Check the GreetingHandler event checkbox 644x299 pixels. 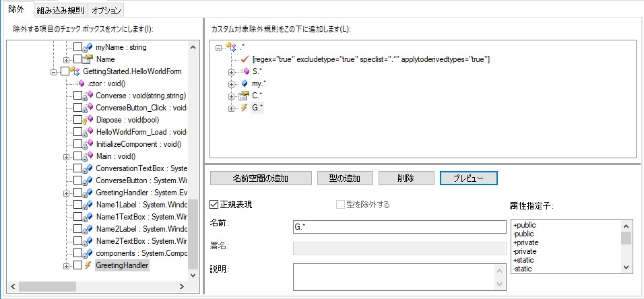(x=77, y=265)
